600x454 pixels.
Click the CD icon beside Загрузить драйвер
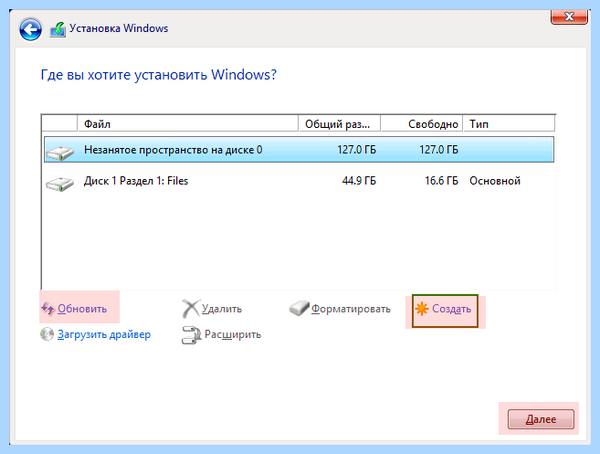(x=47, y=334)
